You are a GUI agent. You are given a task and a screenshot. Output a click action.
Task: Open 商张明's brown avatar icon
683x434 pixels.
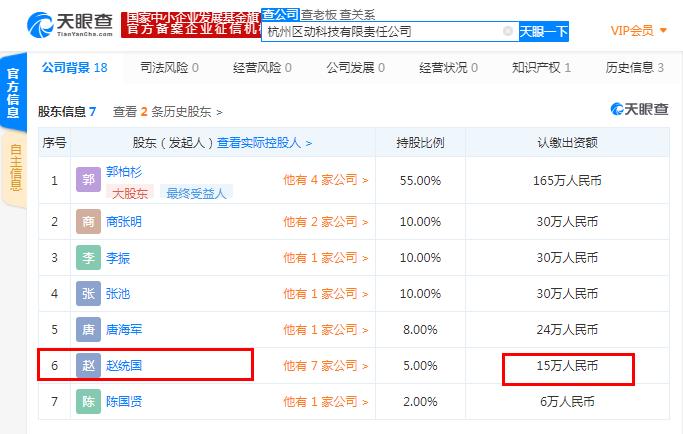tap(88, 221)
